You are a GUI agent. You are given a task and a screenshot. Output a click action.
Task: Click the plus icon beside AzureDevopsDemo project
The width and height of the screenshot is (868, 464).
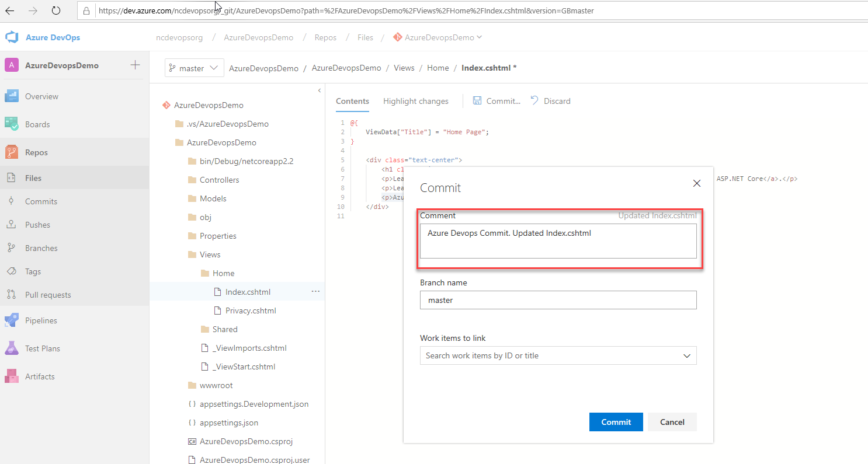[135, 65]
